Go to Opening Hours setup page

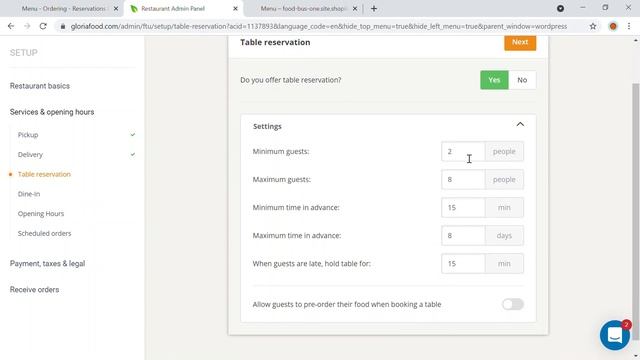coord(41,213)
